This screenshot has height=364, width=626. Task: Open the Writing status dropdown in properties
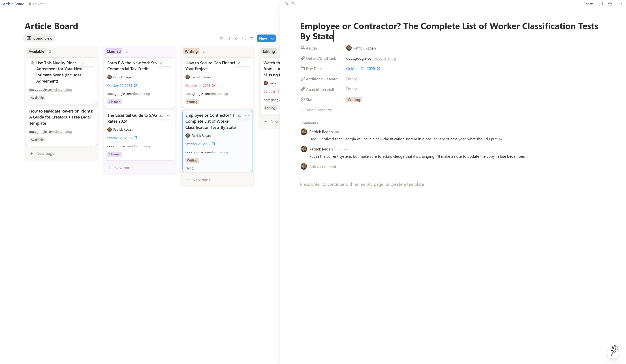tap(354, 100)
